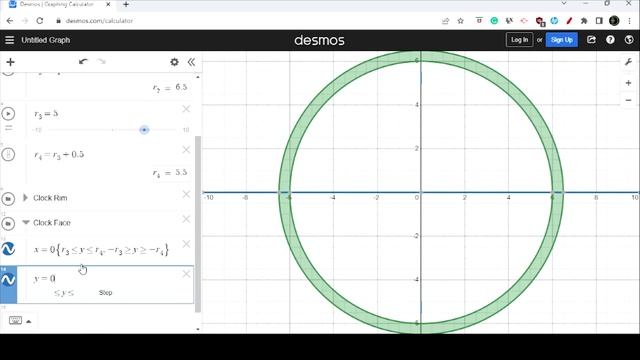This screenshot has width=640, height=360.
Task: Zoom out on the graph
Action: [629, 100]
